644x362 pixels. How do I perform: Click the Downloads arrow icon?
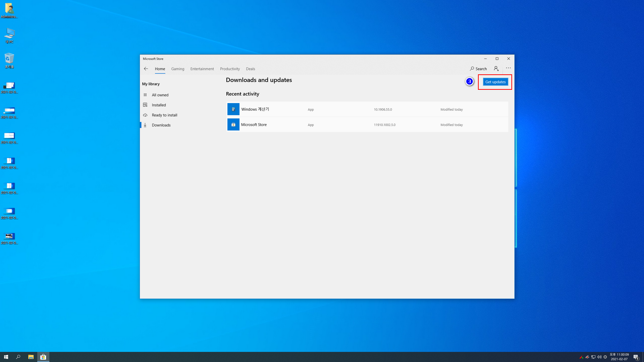145,125
